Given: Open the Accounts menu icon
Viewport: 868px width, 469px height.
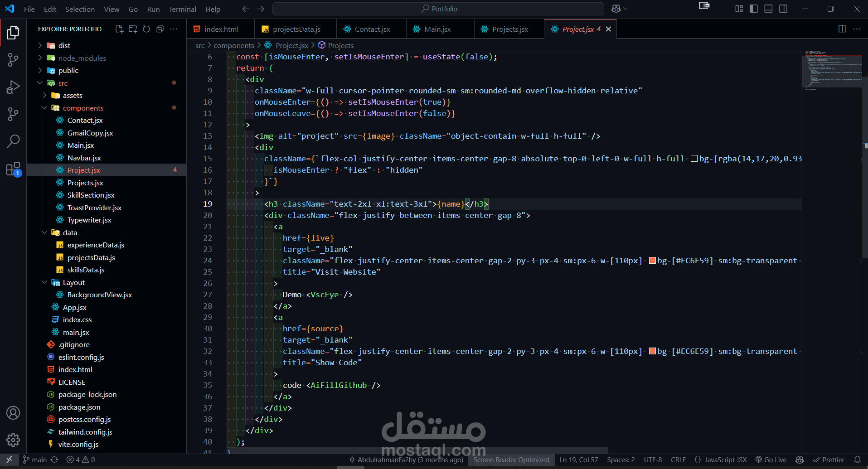Looking at the screenshot, I should pyautogui.click(x=13, y=413).
